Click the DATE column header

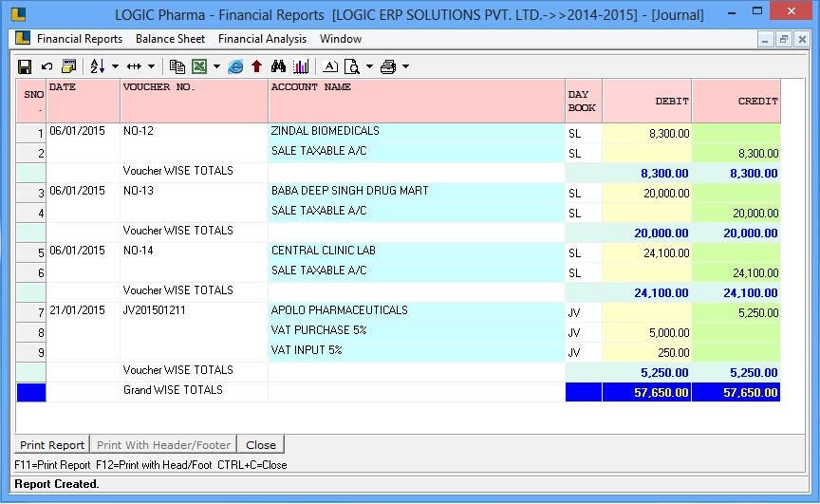(84, 101)
